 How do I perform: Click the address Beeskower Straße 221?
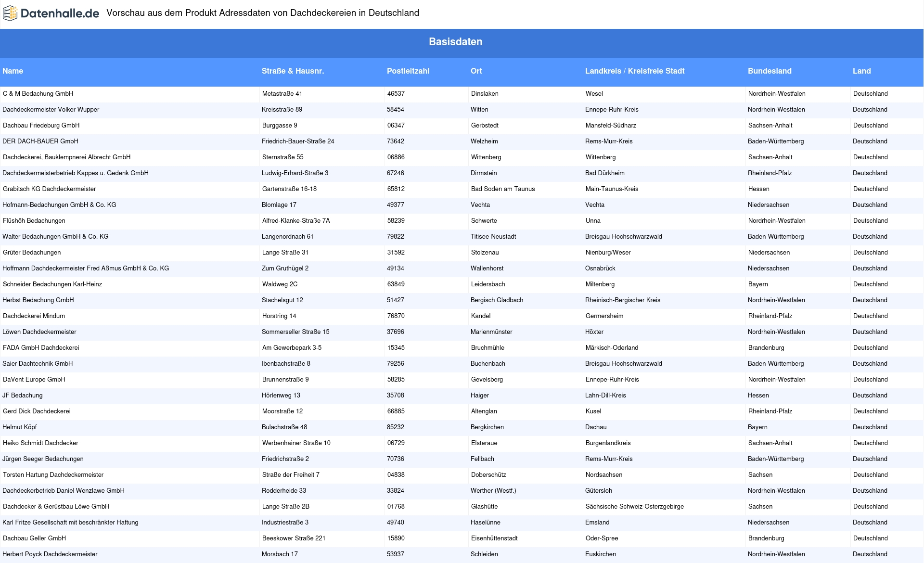tap(294, 538)
